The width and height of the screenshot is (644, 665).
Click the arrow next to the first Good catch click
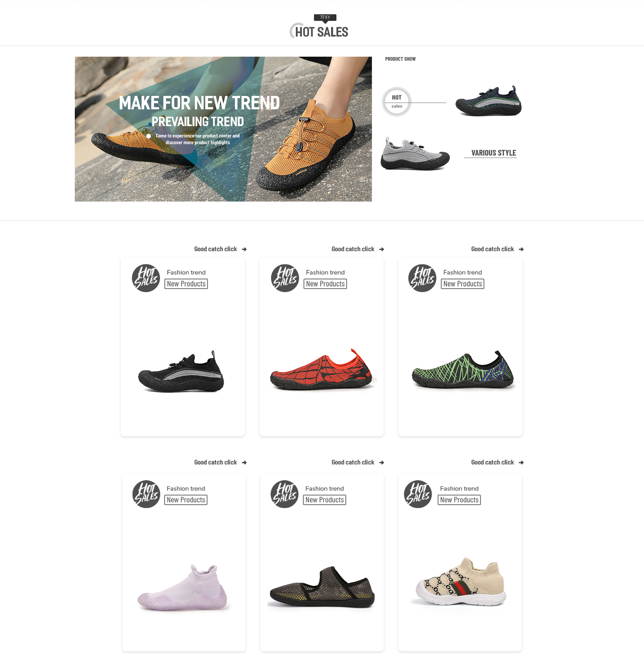click(x=244, y=250)
